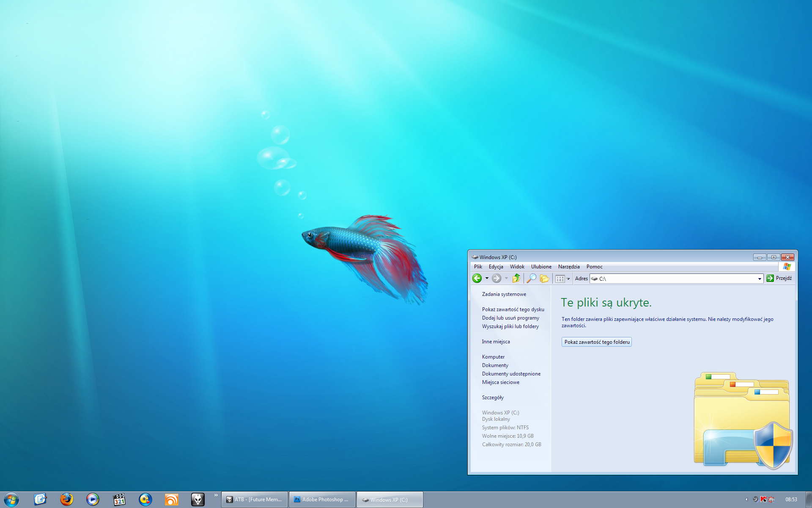Screen dimensions: 812x508
Task: Open Firefox from the taskbar
Action: coord(67,500)
